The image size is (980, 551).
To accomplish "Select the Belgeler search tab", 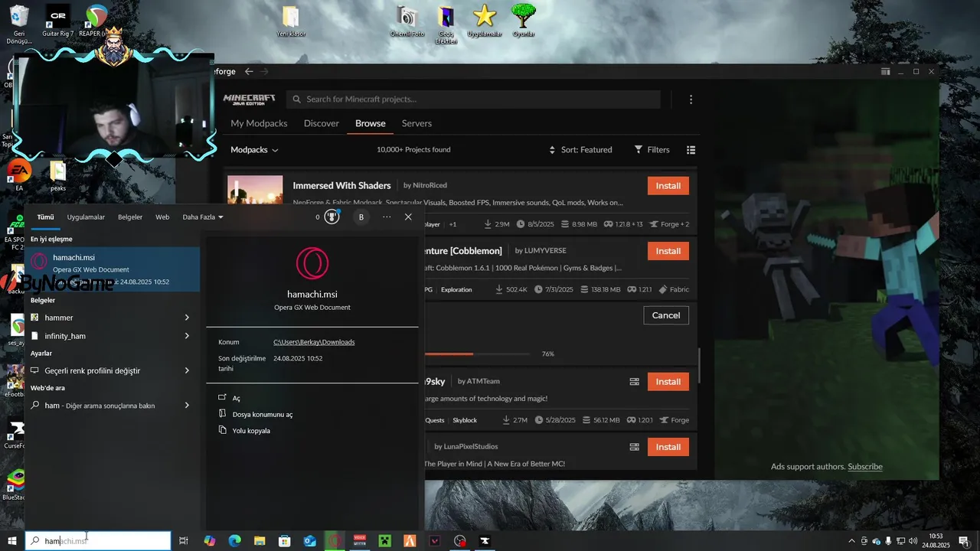I will point(130,217).
